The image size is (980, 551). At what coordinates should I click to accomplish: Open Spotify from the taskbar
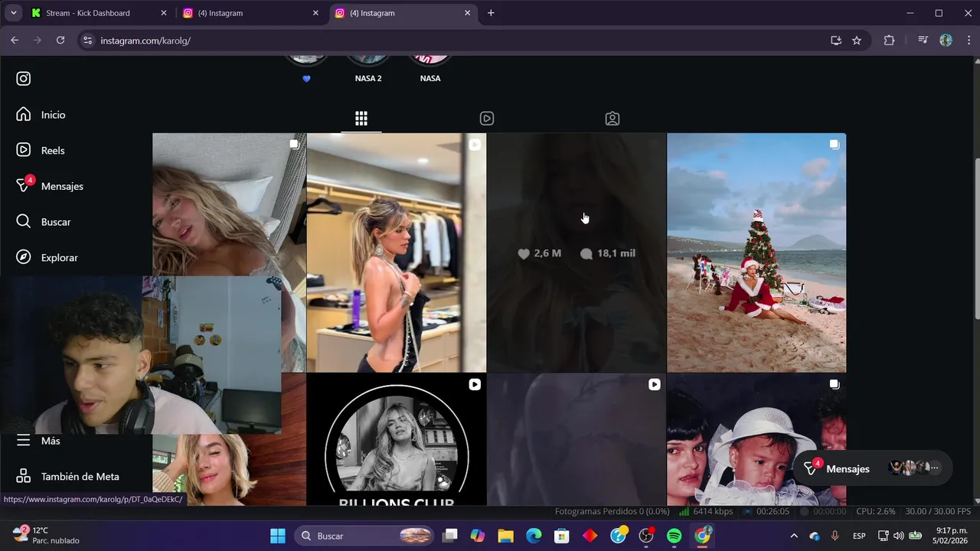[x=675, y=536]
